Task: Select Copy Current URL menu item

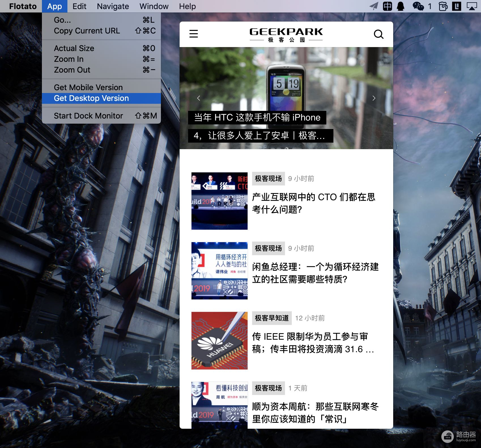Action: pos(101,31)
